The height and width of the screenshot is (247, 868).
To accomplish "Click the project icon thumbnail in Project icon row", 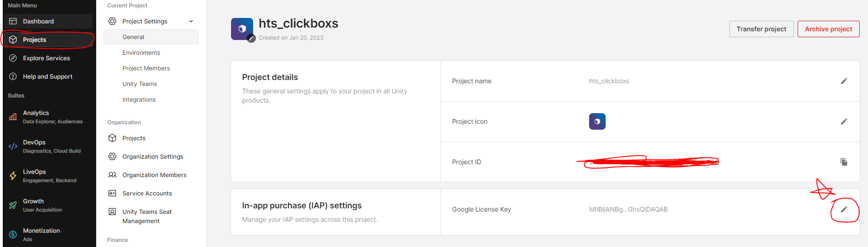I will pos(597,121).
